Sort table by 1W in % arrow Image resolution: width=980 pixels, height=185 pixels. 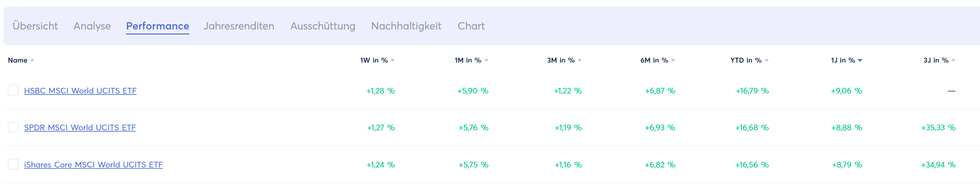(393, 60)
